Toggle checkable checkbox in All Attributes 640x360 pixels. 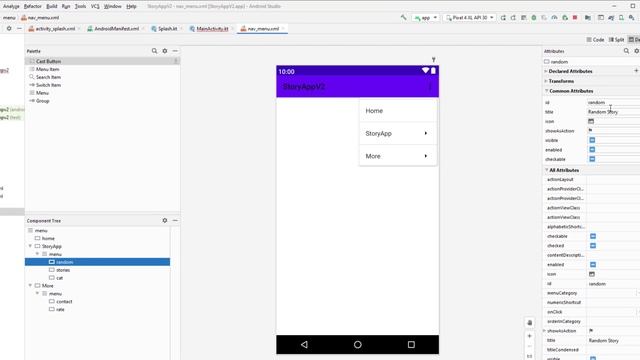tap(593, 236)
